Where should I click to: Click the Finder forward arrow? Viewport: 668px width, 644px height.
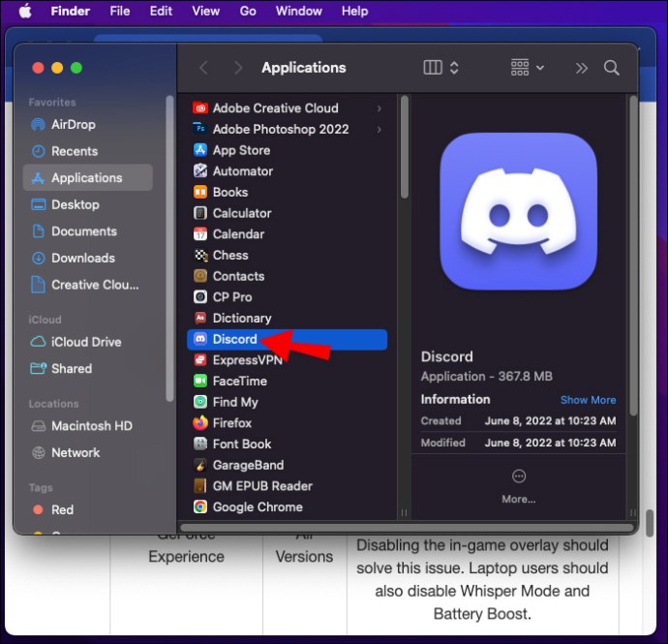point(238,68)
